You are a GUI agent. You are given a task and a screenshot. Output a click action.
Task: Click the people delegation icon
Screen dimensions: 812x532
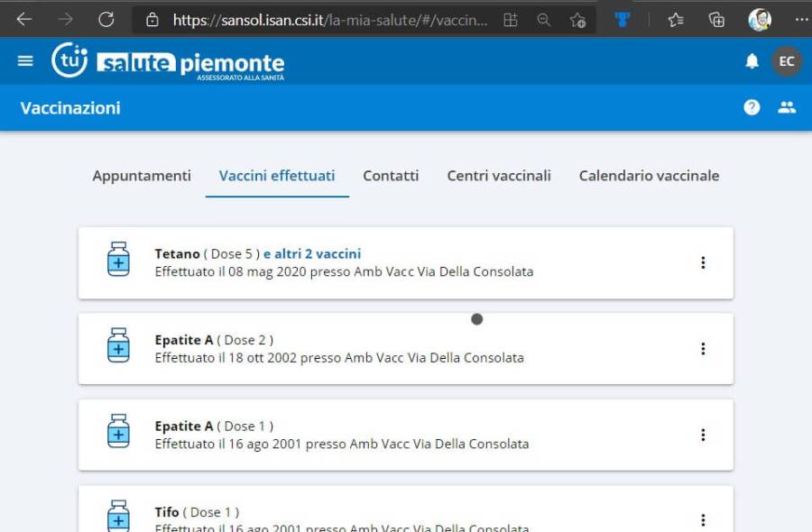tap(787, 107)
